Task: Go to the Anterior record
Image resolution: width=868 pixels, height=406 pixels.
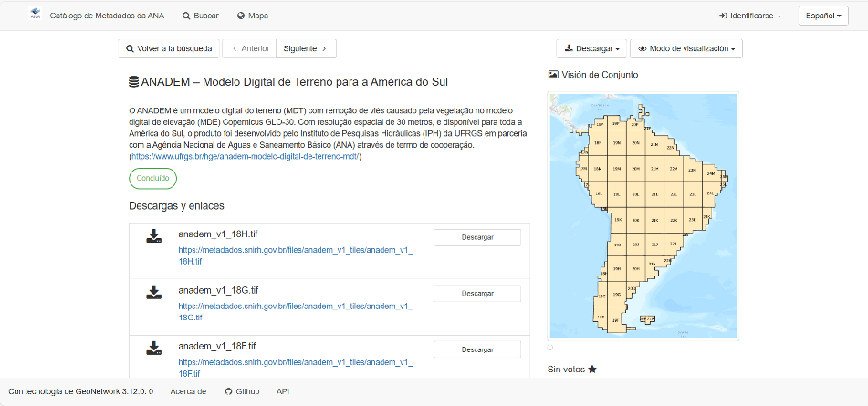Action: pos(250,48)
